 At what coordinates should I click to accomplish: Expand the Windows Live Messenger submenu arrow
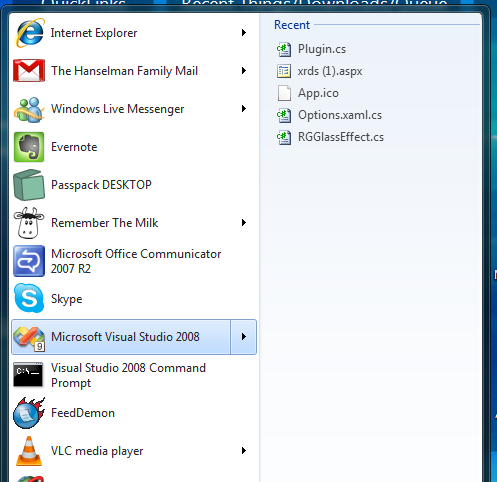pos(244,109)
